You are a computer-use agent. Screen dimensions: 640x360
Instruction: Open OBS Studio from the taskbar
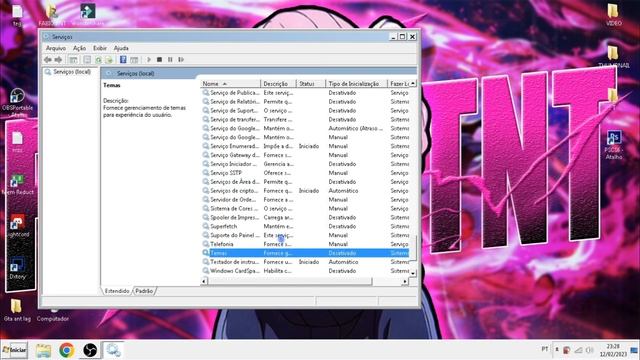coord(90,350)
